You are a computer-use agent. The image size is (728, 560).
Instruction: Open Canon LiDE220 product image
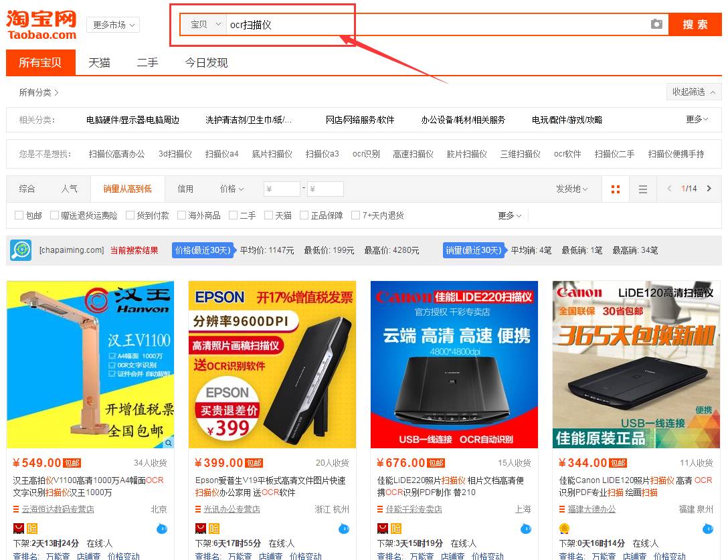coord(454,365)
